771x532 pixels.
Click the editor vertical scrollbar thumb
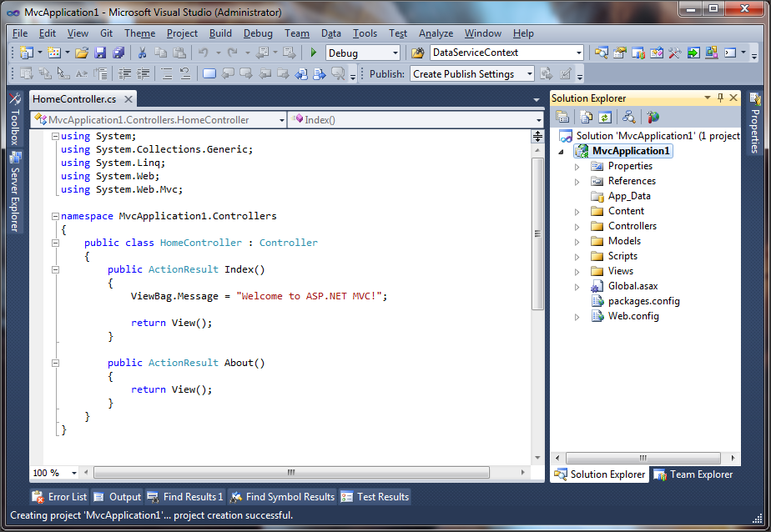pyautogui.click(x=537, y=233)
